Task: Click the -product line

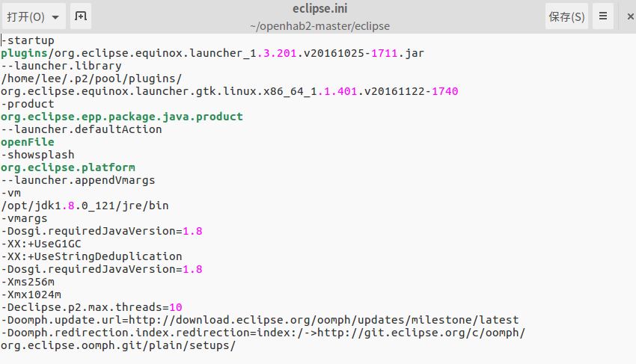Action: (28, 104)
